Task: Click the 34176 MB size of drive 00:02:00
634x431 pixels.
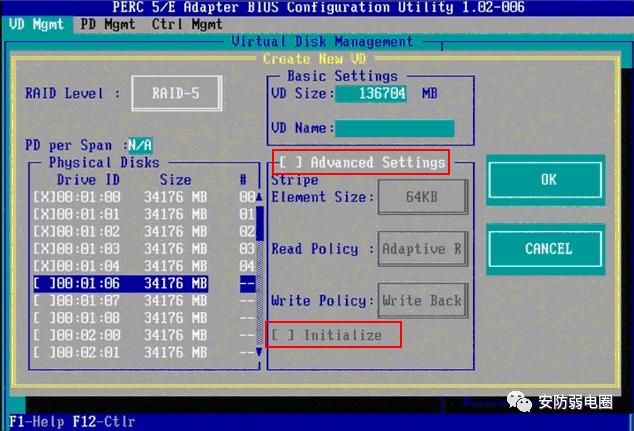Action: tap(175, 335)
